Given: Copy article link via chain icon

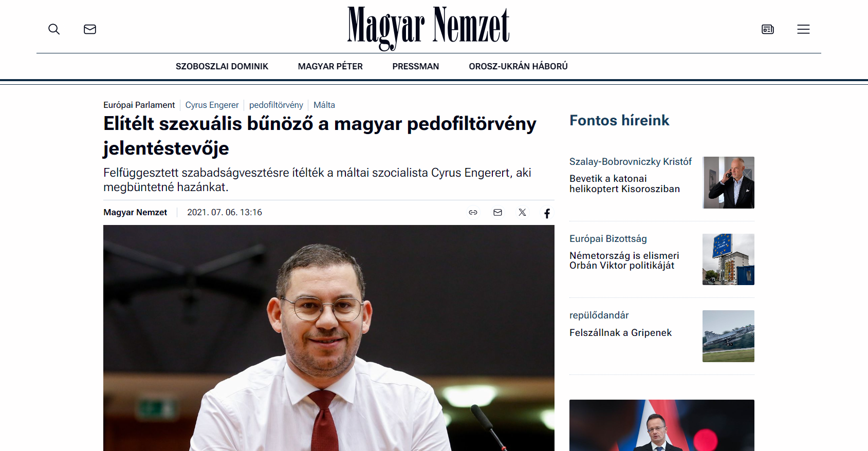Looking at the screenshot, I should coord(473,212).
